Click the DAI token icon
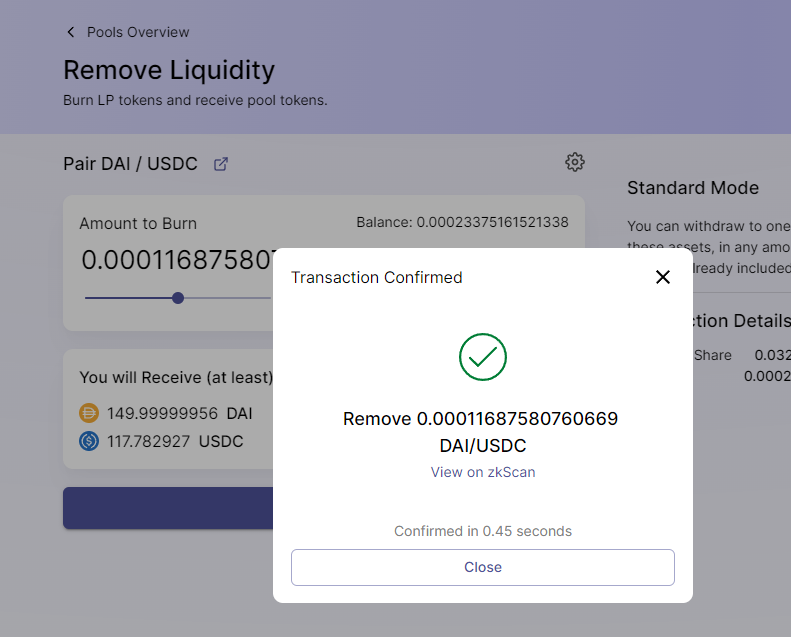The width and height of the screenshot is (791, 637). (89, 413)
